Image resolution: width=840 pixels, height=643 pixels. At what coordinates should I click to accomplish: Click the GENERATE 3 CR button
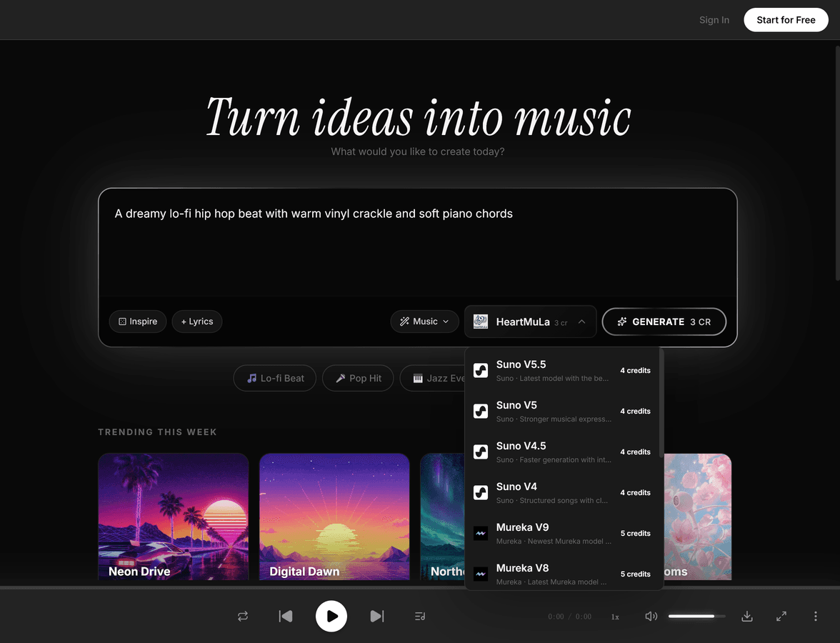coord(664,321)
